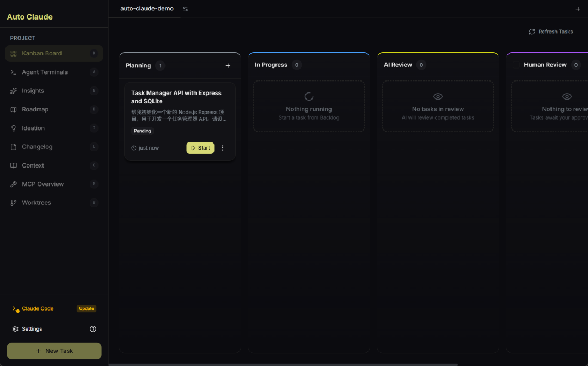588x366 pixels.
Task: Click the New Task button
Action: (x=54, y=351)
